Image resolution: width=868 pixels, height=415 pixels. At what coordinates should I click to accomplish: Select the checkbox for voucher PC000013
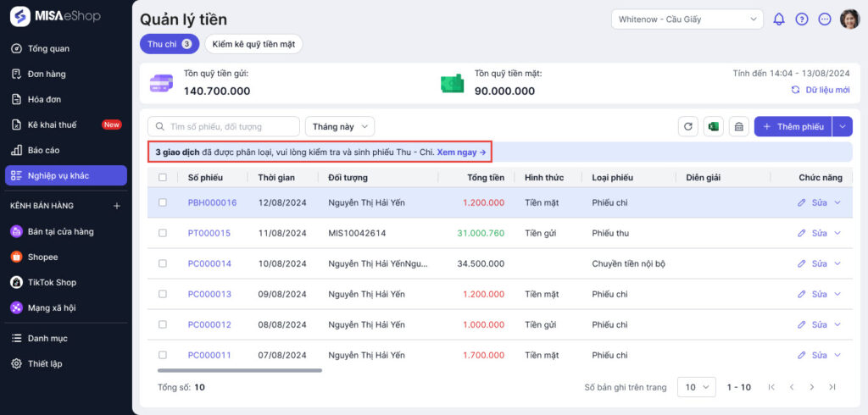click(x=163, y=294)
